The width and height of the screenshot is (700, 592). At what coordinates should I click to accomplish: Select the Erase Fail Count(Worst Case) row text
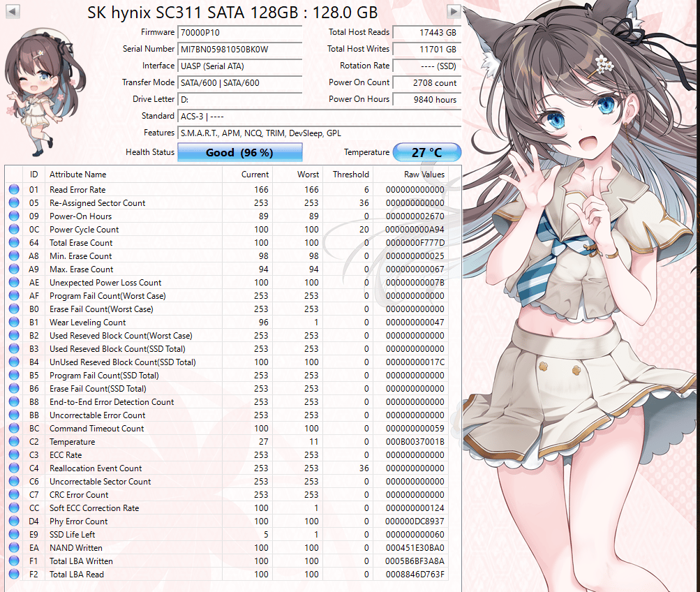pyautogui.click(x=101, y=309)
